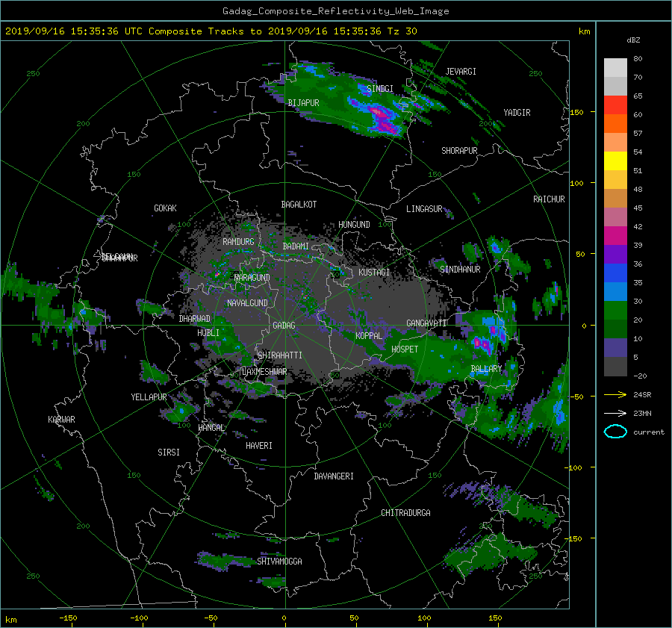The image size is (672, 628).
Task: Click the SIRSI city label
Action: [x=169, y=453]
